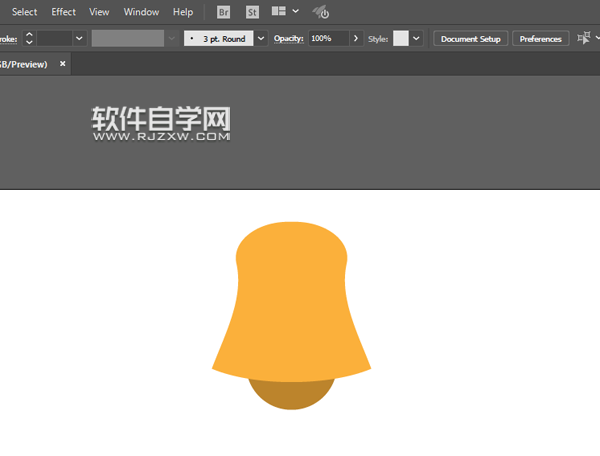Image resolution: width=600 pixels, height=456 pixels.
Task: Close the document tab with the X
Action: pos(63,64)
